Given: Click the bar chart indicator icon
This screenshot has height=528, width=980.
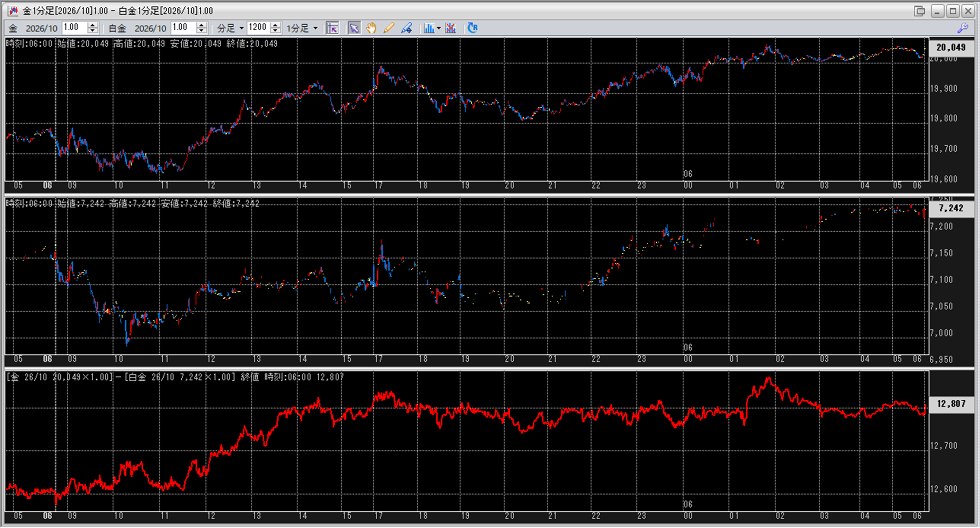Looking at the screenshot, I should 428,28.
